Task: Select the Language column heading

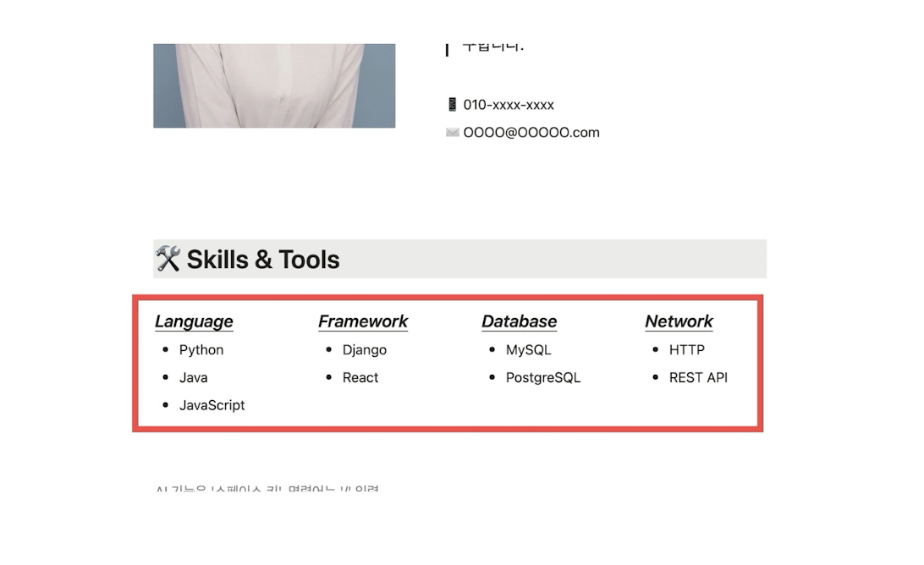Action: 194,321
